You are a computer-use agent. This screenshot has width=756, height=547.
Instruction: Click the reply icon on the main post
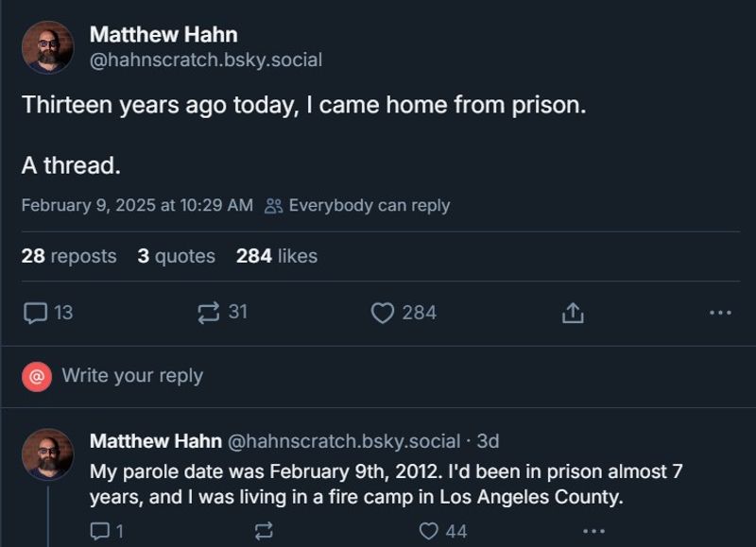point(36,312)
